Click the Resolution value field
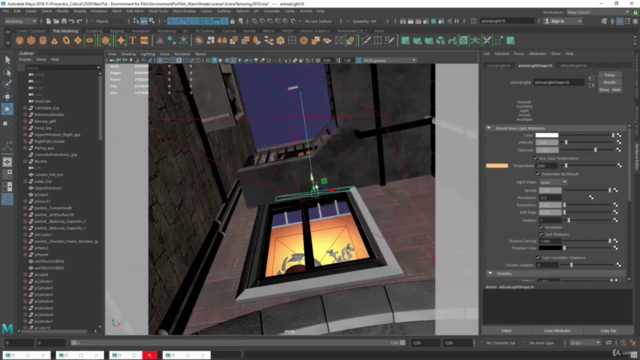The height and width of the screenshot is (360, 640). 550,198
